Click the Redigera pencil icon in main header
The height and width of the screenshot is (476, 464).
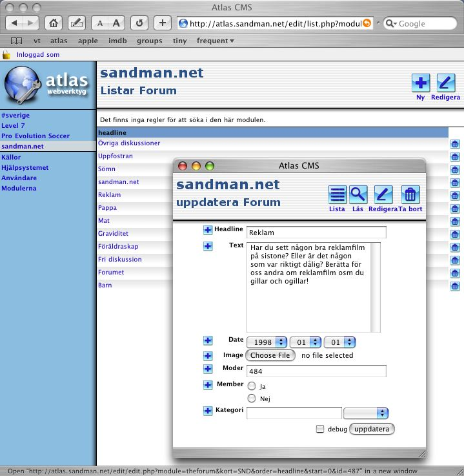[446, 83]
